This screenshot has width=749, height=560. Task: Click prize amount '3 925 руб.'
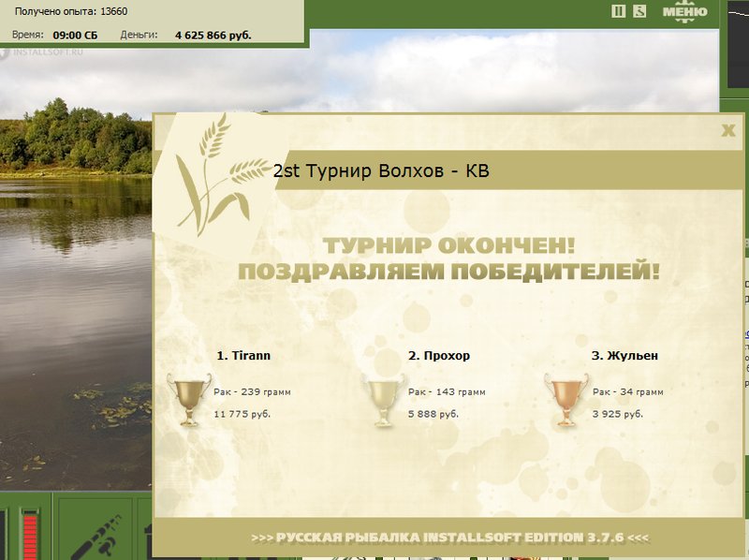[x=618, y=414]
